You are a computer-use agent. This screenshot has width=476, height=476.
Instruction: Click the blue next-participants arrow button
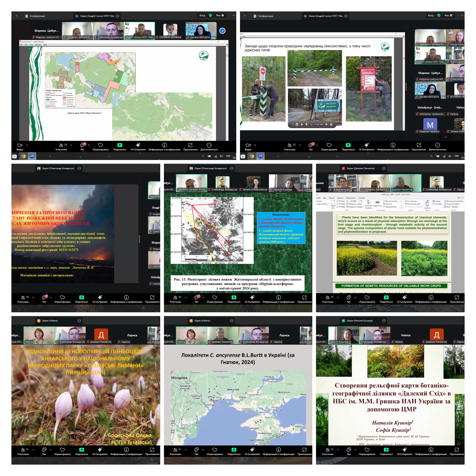coord(222,31)
